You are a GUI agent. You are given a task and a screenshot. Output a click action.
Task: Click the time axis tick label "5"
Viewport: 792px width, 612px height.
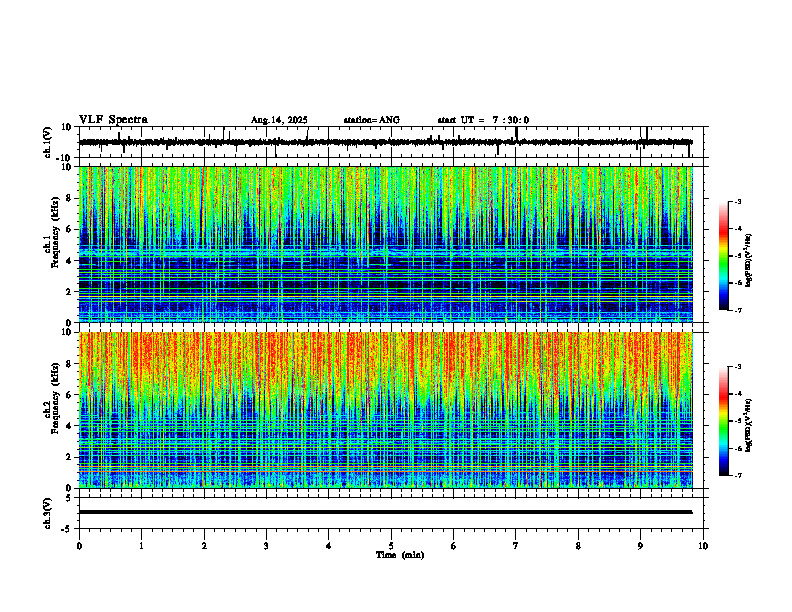(x=391, y=546)
